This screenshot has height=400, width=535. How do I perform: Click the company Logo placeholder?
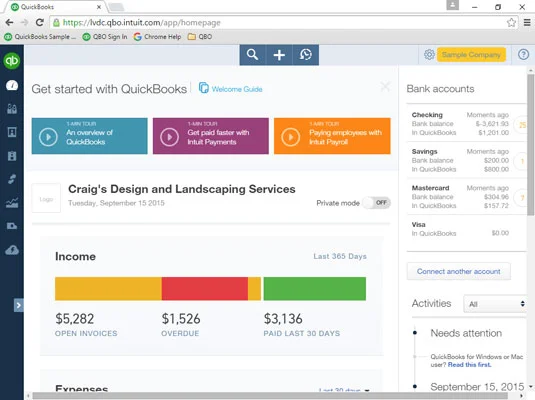46,198
